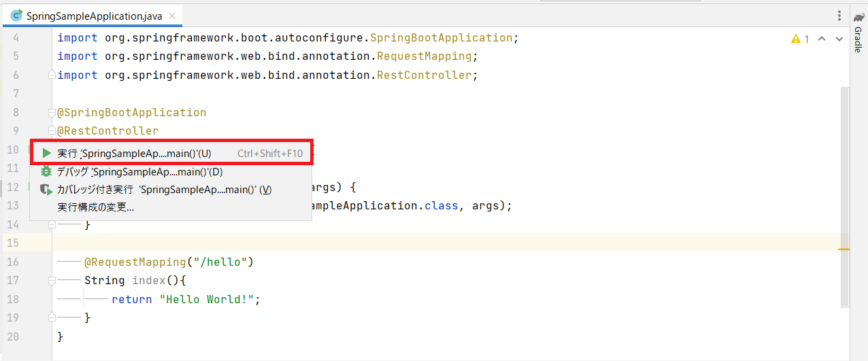
Task: Choose 実行構成の変更... option
Action: pos(95,207)
